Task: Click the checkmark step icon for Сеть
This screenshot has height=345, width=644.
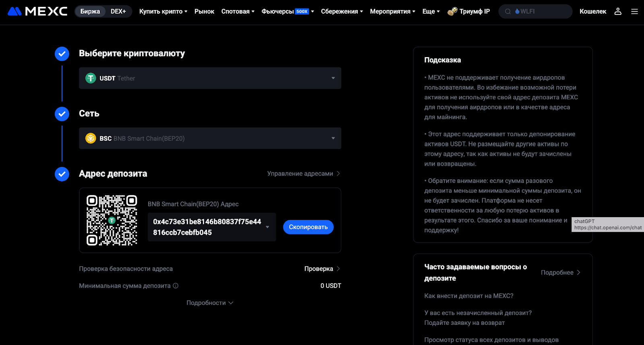Action: click(x=62, y=114)
